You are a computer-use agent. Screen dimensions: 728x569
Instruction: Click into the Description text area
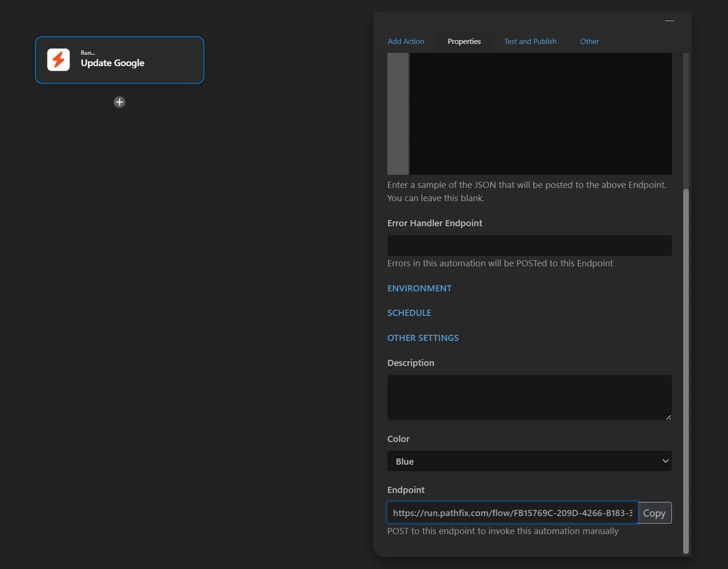pos(529,398)
